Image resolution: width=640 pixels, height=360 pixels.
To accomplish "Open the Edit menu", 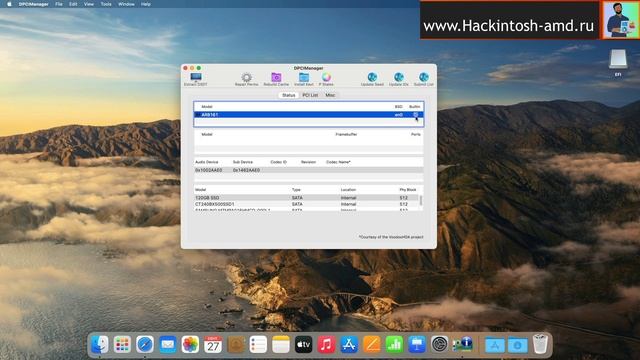I will [73, 4].
